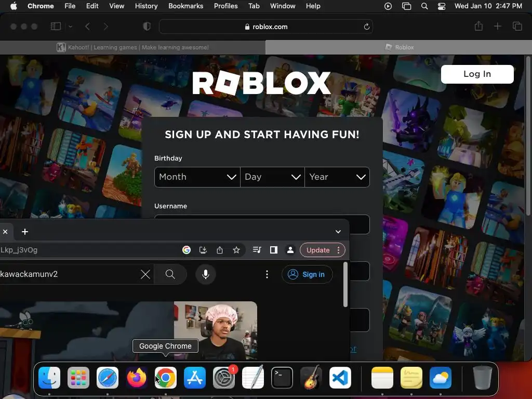Click the Chrome page scrollbar

tap(345, 284)
